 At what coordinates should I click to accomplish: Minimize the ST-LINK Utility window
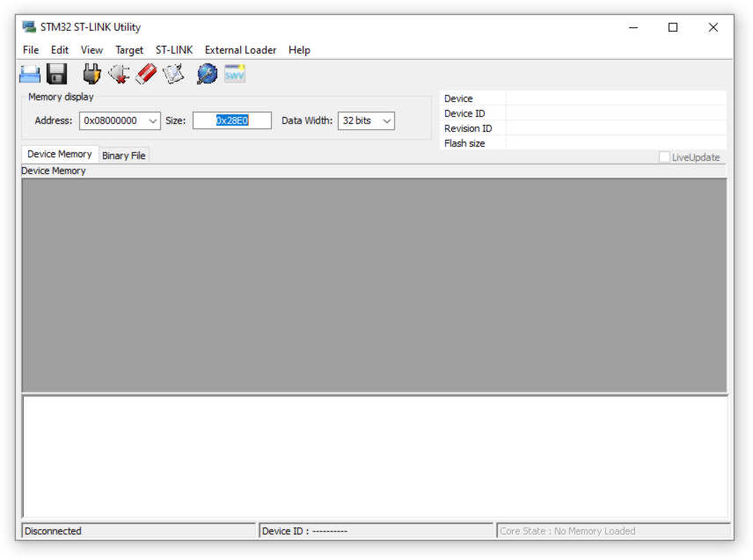[x=633, y=27]
